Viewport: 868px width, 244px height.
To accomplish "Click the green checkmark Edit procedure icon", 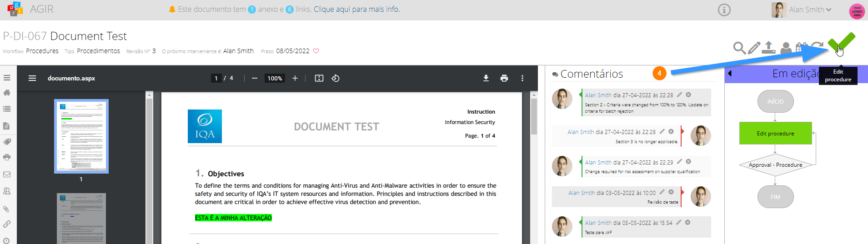I will tap(841, 42).
